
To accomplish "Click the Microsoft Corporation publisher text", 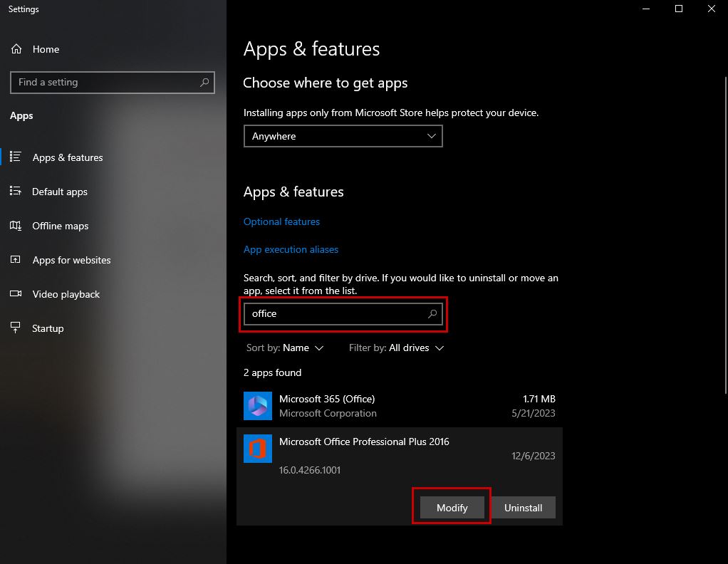I will [x=328, y=413].
